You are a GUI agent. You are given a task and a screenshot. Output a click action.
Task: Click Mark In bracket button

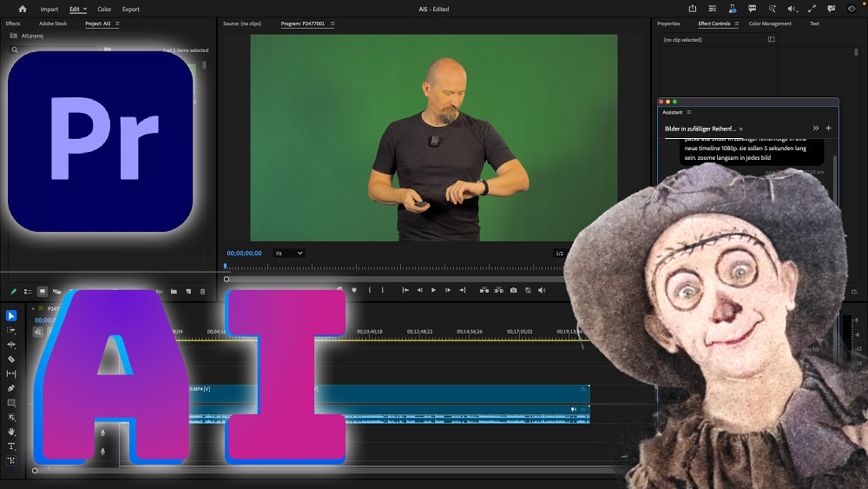point(369,290)
